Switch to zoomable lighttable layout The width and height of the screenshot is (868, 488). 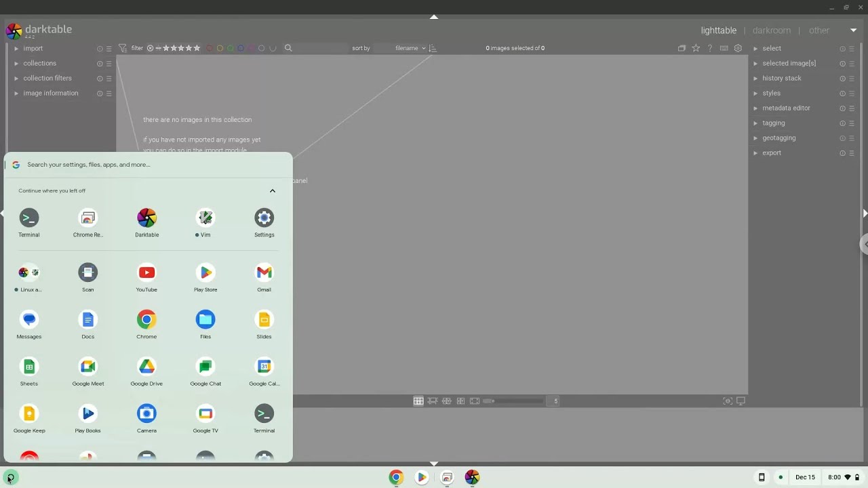(x=433, y=401)
